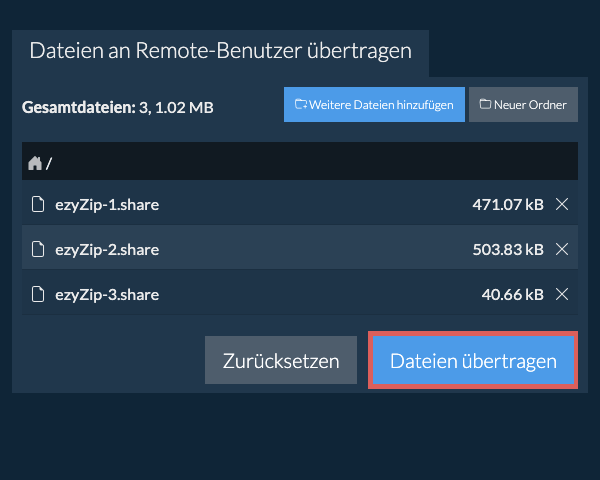Add more files via Weitere Dateien hinzufügen

pyautogui.click(x=374, y=104)
